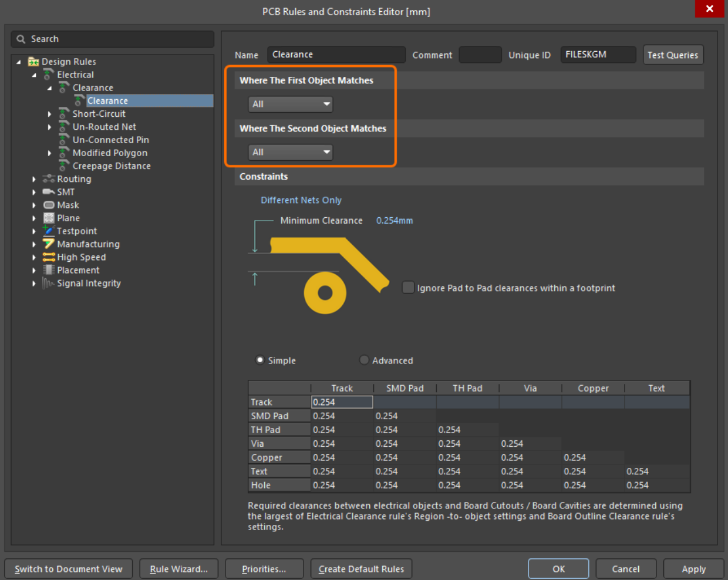
Task: Select Un-Connected Pin rule in tree
Action: (110, 140)
